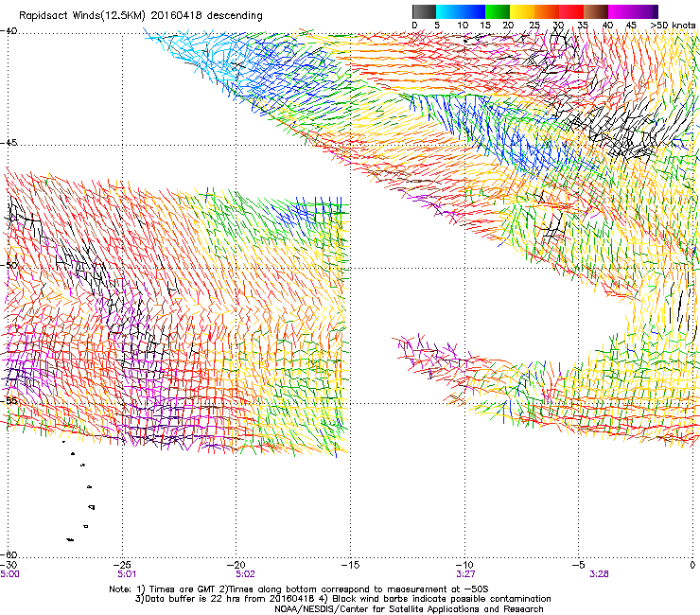Click the '10' label under the color bar
The height and width of the screenshot is (615, 700).
tap(463, 26)
